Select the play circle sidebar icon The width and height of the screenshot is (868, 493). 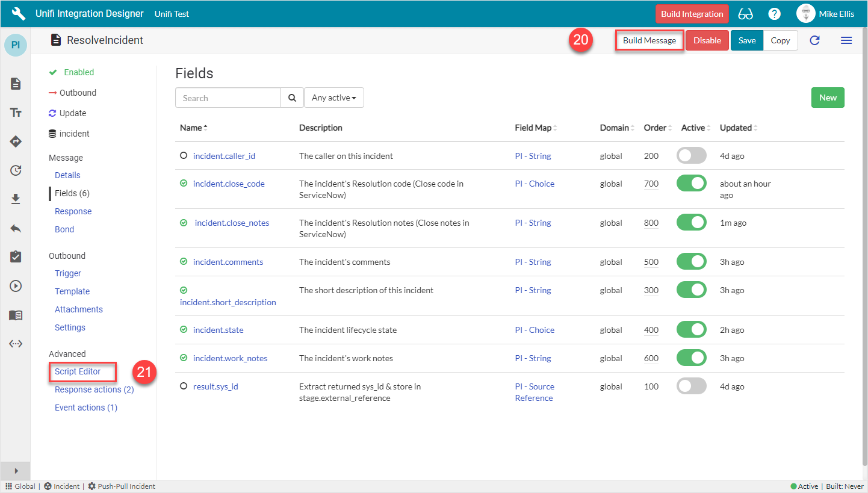[x=16, y=286]
